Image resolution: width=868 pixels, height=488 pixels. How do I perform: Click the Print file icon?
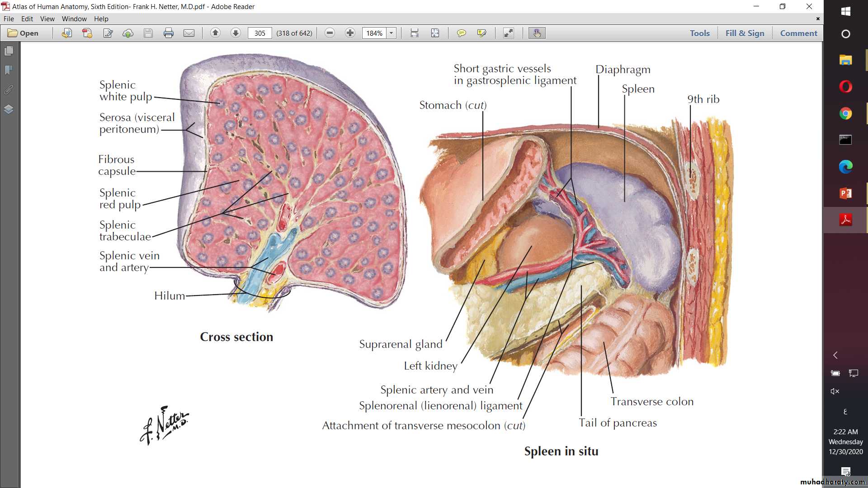[169, 33]
